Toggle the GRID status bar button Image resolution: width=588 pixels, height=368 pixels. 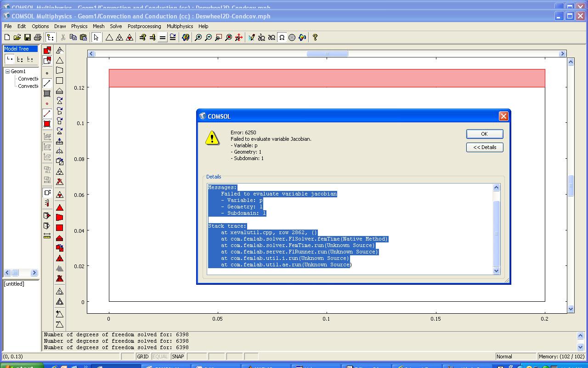(x=142, y=356)
